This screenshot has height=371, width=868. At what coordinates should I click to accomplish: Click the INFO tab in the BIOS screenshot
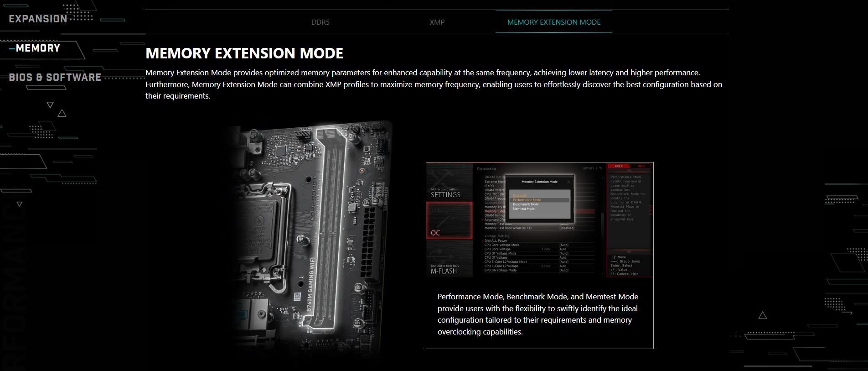[x=641, y=166]
